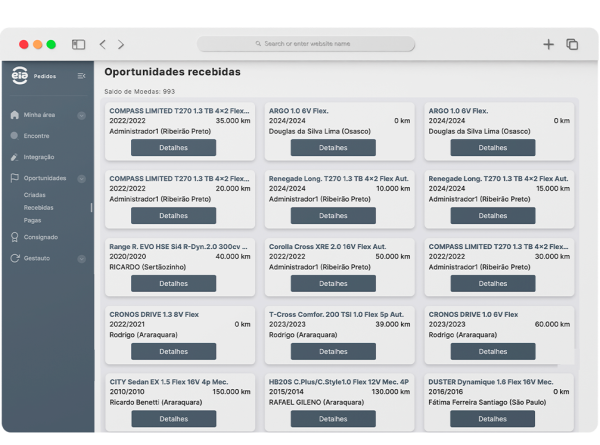Show tab overview icon
The width and height of the screenshot is (600, 445).
572,44
